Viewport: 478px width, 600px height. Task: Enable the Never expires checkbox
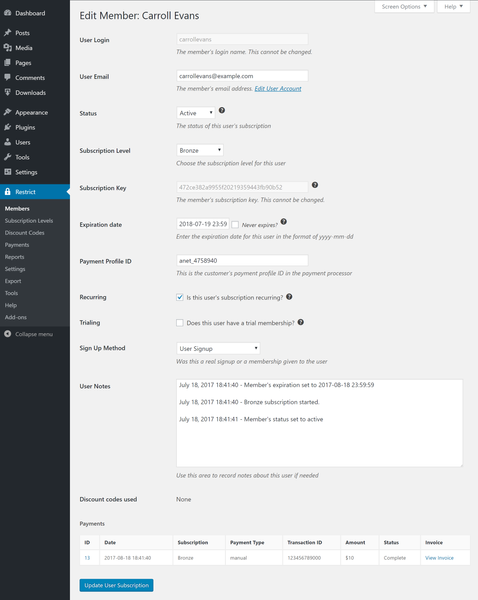coord(235,225)
